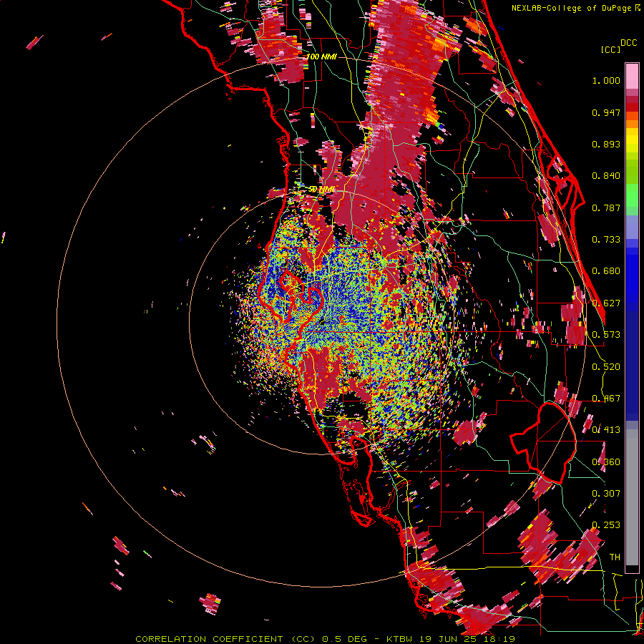Click the 0.840 scale value
The image size is (644, 644).
point(606,176)
